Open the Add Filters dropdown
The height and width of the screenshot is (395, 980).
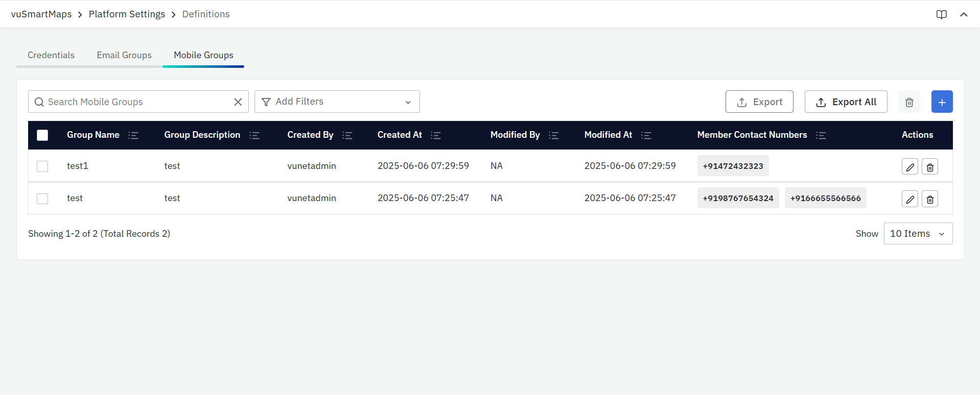337,102
